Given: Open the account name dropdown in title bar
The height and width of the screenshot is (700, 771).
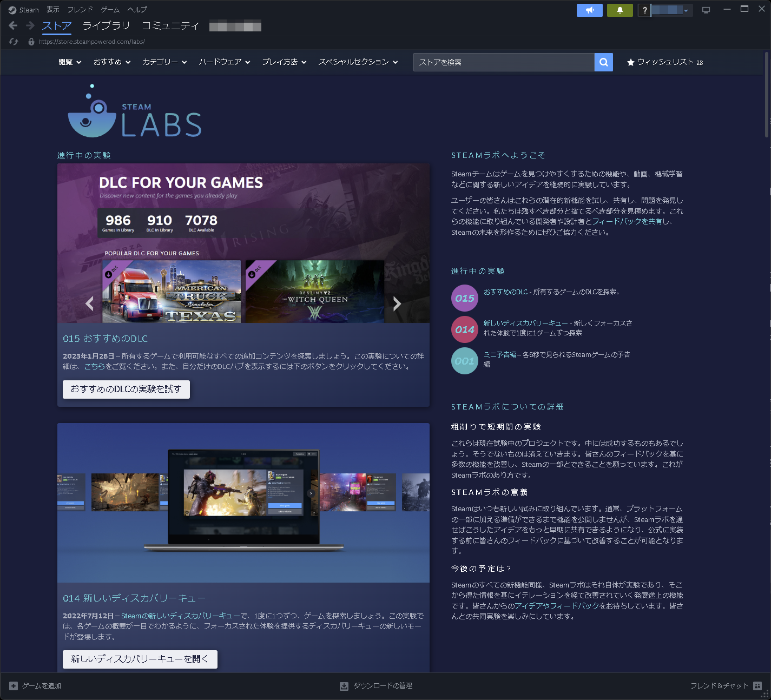Looking at the screenshot, I should tap(671, 10).
